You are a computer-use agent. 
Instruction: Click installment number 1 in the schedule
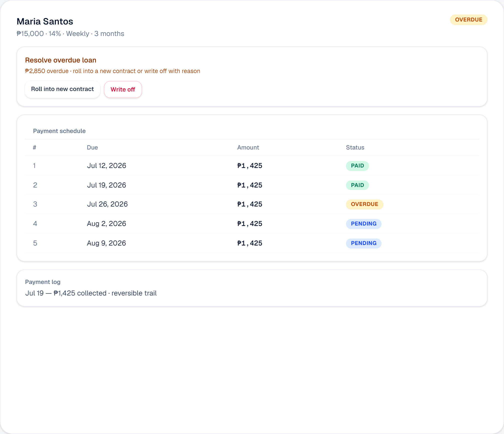tap(34, 166)
